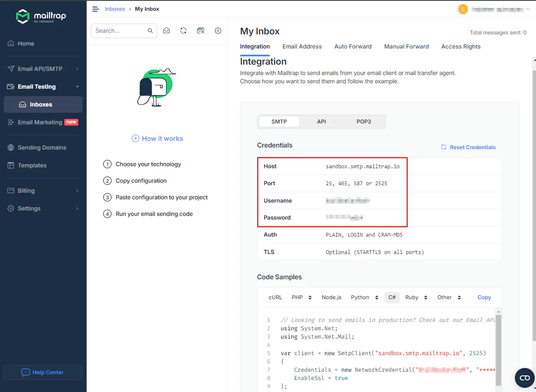
Task: Select the C# code sample
Action: coord(392,298)
